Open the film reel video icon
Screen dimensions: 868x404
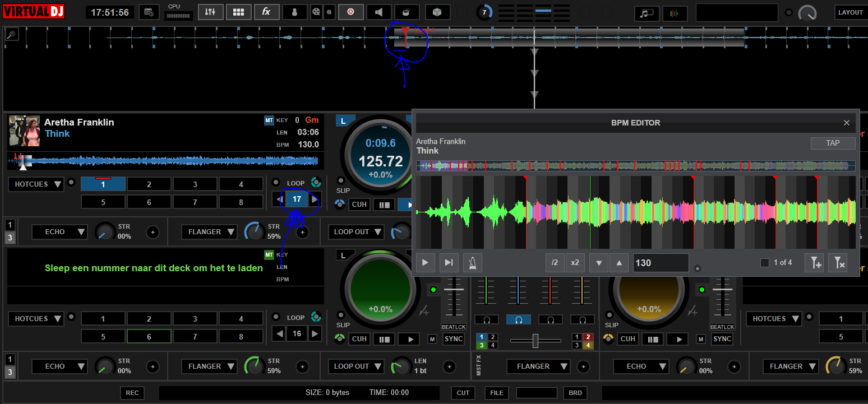(317, 12)
